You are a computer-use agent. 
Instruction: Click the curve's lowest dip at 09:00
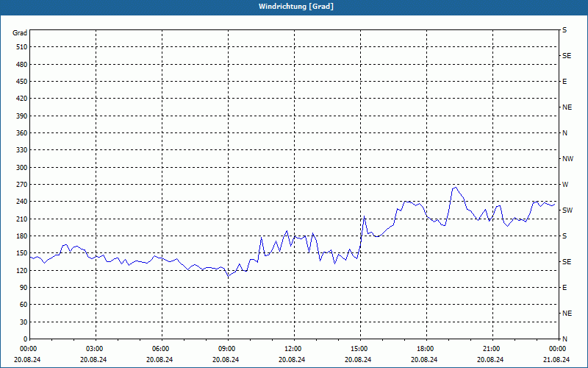228,277
